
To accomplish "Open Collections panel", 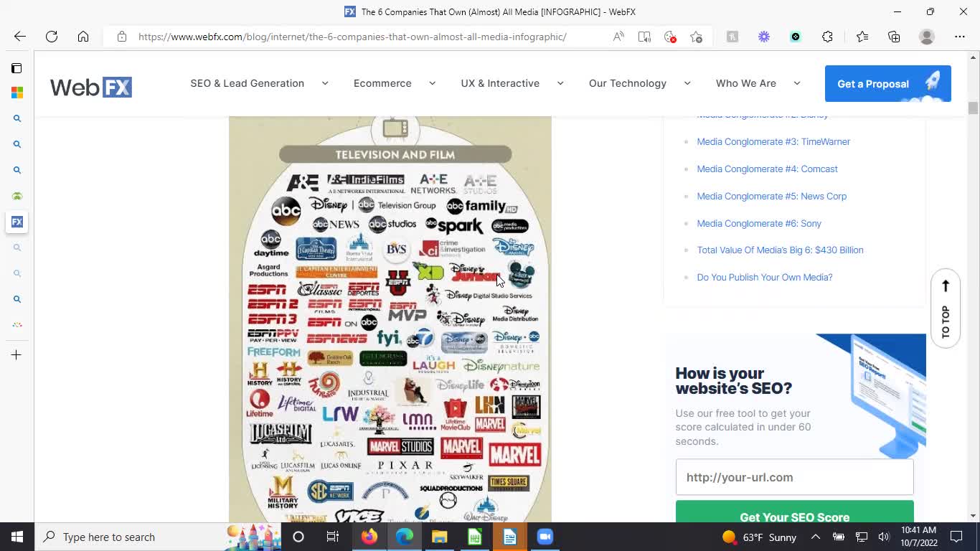I will (894, 37).
